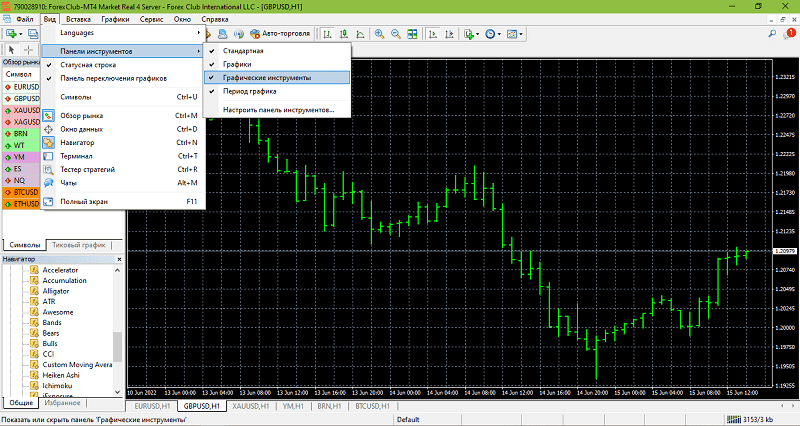Expand the Languages submenu

pyautogui.click(x=123, y=33)
